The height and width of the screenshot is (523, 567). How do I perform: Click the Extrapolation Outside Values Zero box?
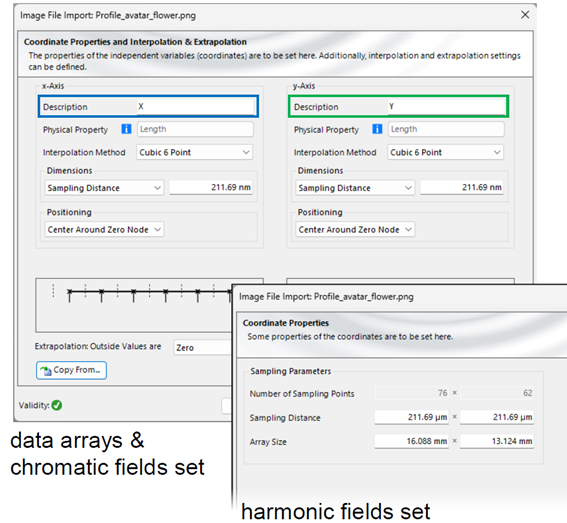[202, 348]
